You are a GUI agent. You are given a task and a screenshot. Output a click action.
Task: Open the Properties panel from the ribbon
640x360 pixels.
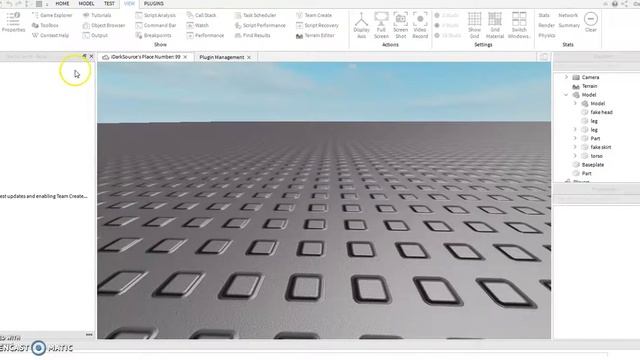click(13, 22)
